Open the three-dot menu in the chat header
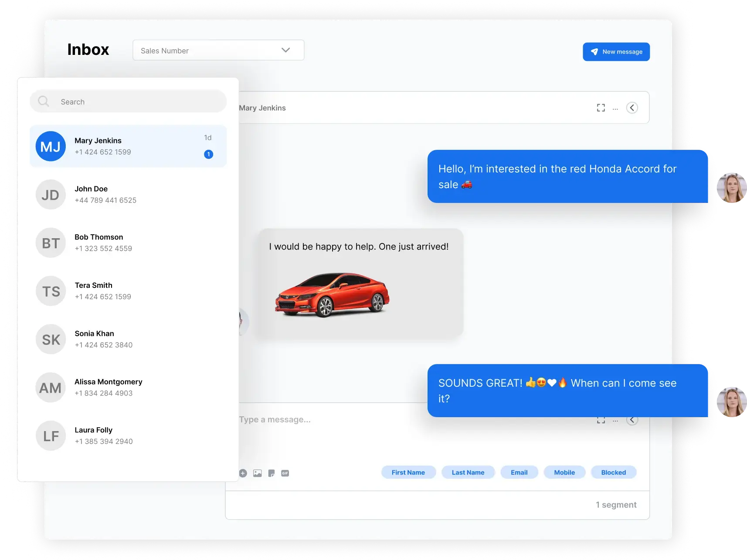 coord(615,109)
